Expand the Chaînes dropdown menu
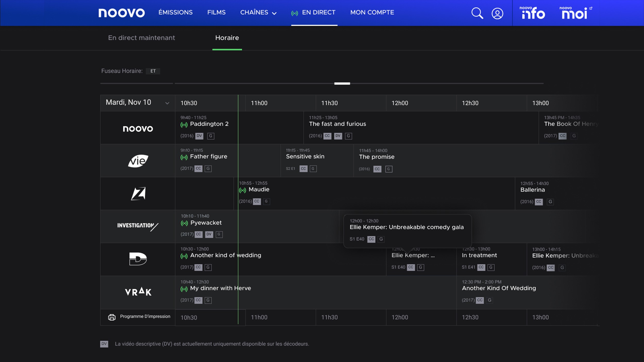The image size is (644, 362). coord(258,13)
